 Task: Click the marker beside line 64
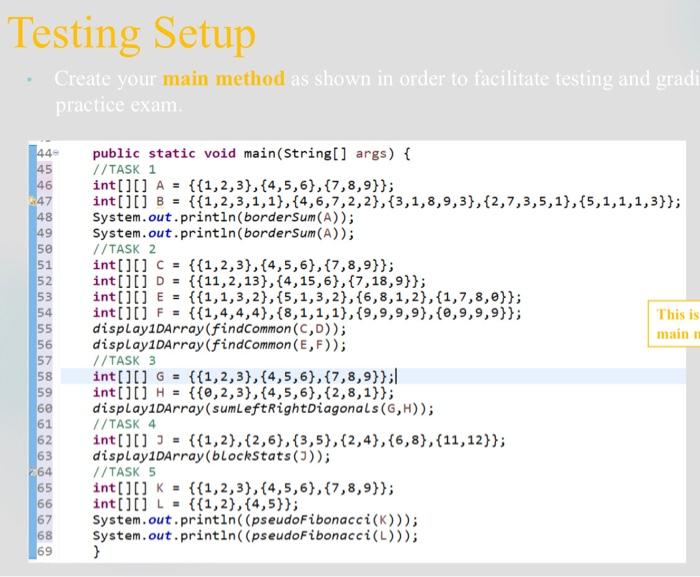pos(33,472)
